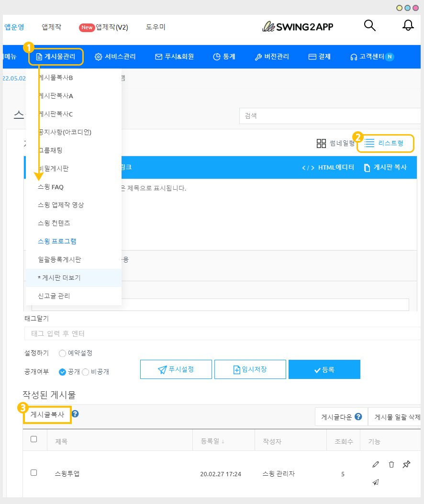Check the 스윙투앱 row checkbox
Screen dimensions: 424x504
pos(33,473)
